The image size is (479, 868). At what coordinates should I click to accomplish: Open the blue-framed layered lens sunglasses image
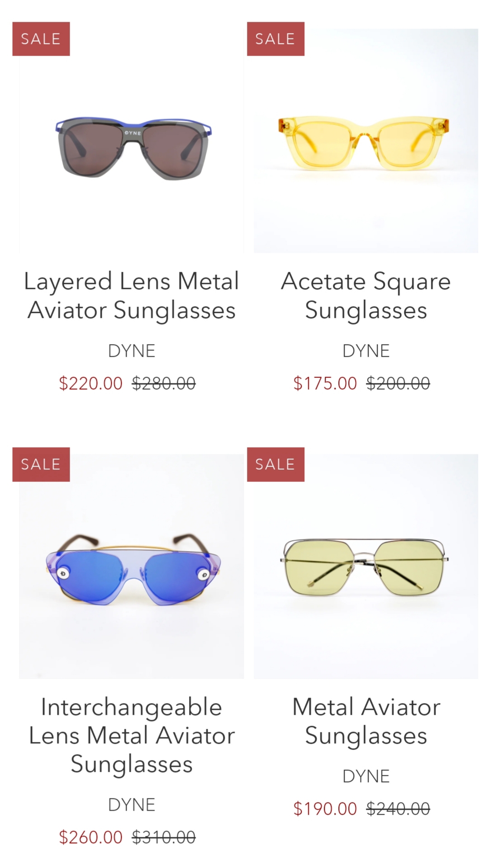(131, 141)
